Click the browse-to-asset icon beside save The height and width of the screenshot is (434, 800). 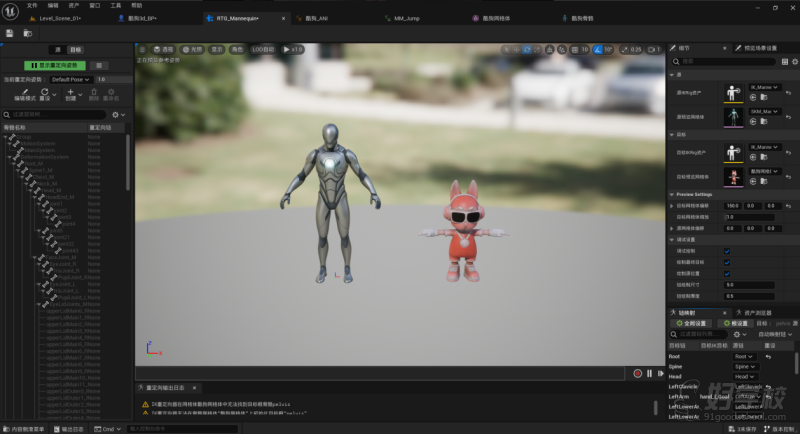25,33
